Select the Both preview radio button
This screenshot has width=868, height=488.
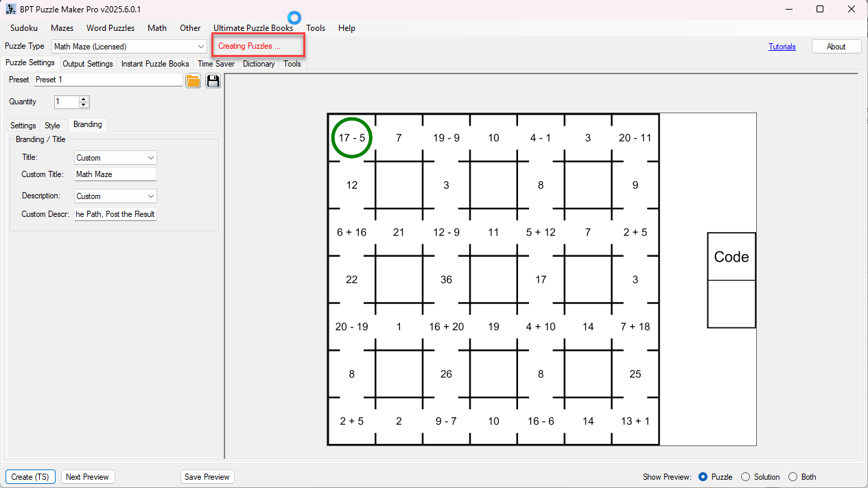(793, 477)
